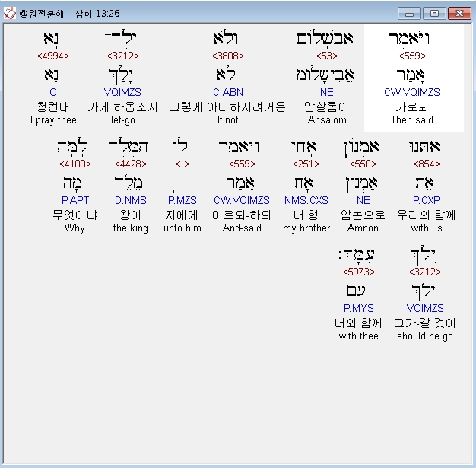Click the app icon in the title bar
476x468 pixels.
9,13
